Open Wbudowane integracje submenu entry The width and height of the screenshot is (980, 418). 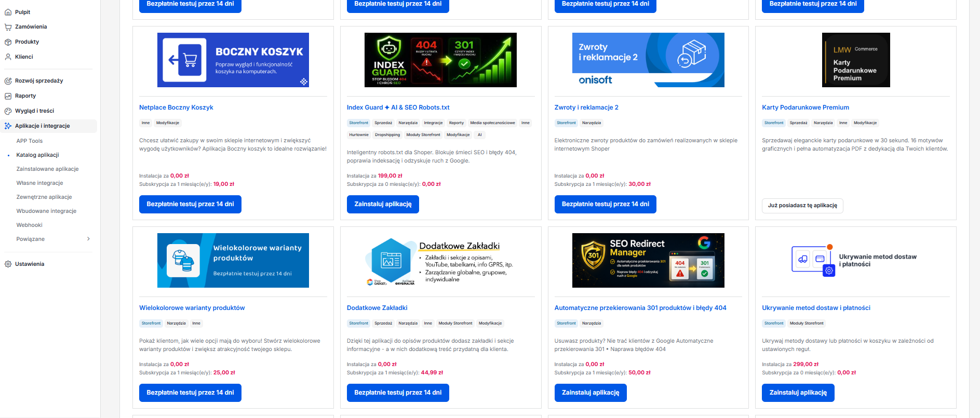point(46,211)
